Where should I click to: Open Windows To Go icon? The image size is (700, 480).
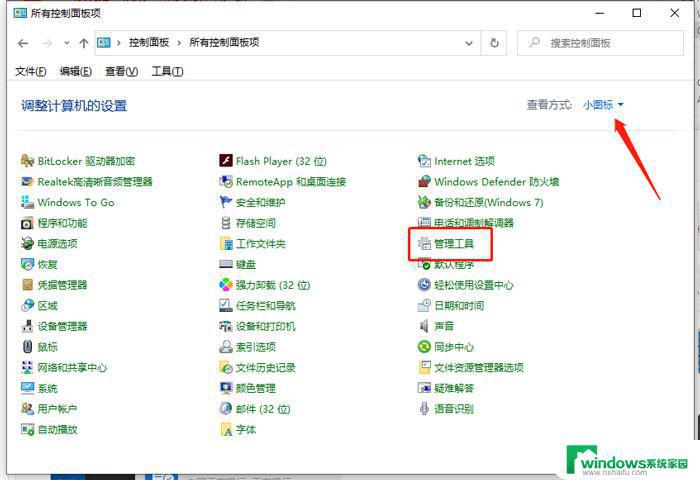(27, 202)
